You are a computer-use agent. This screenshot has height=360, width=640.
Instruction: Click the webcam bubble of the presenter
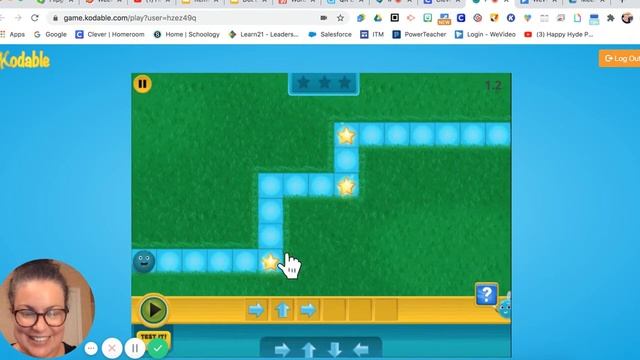click(46, 308)
